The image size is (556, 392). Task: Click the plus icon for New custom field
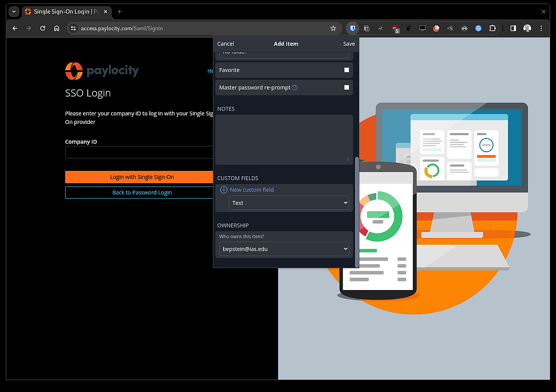[224, 190]
